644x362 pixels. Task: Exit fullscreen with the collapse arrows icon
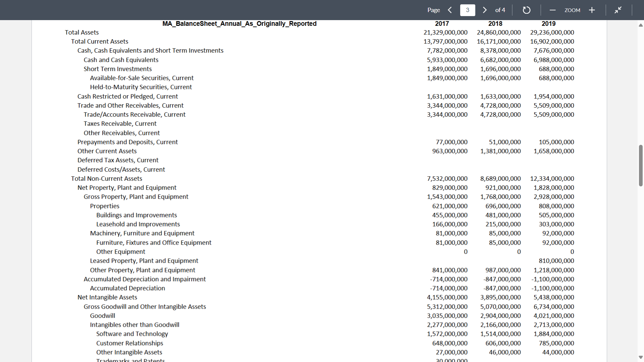pos(618,10)
